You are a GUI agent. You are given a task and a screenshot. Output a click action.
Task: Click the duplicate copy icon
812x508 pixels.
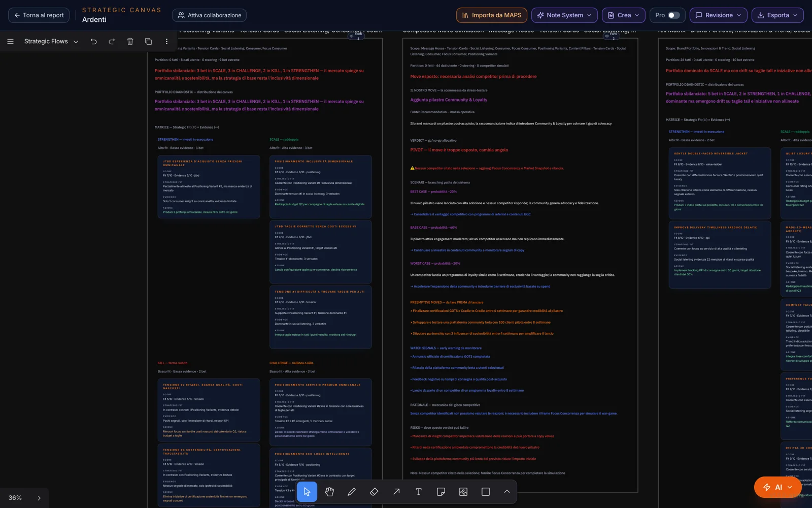(x=148, y=41)
